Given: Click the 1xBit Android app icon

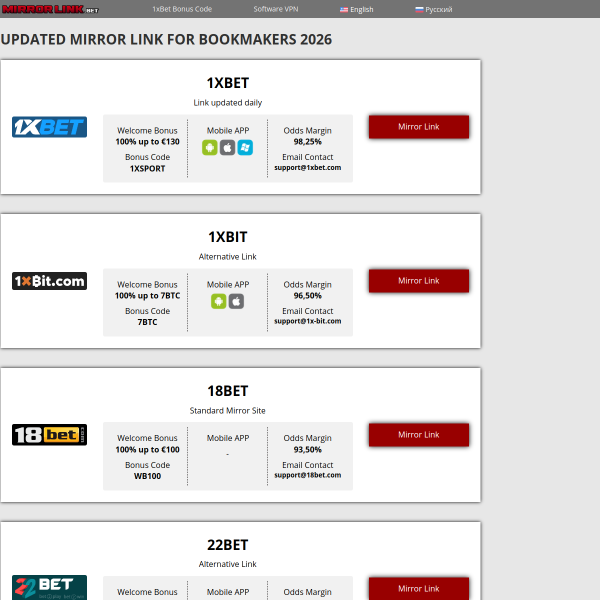Looking at the screenshot, I should pyautogui.click(x=218, y=302).
